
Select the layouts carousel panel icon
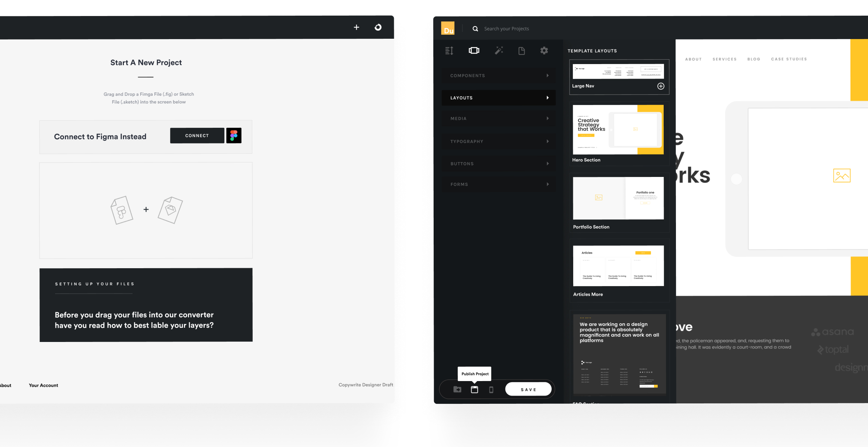pos(474,50)
